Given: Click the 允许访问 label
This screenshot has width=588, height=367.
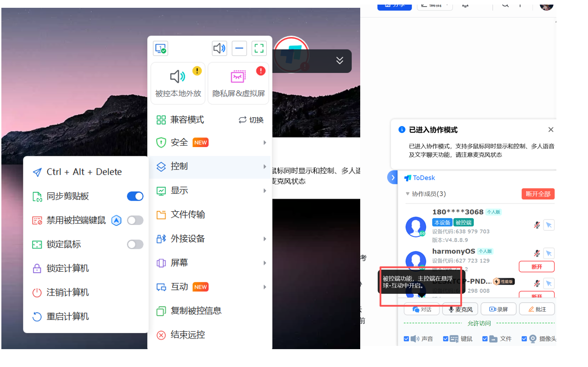Looking at the screenshot, I should [479, 323].
